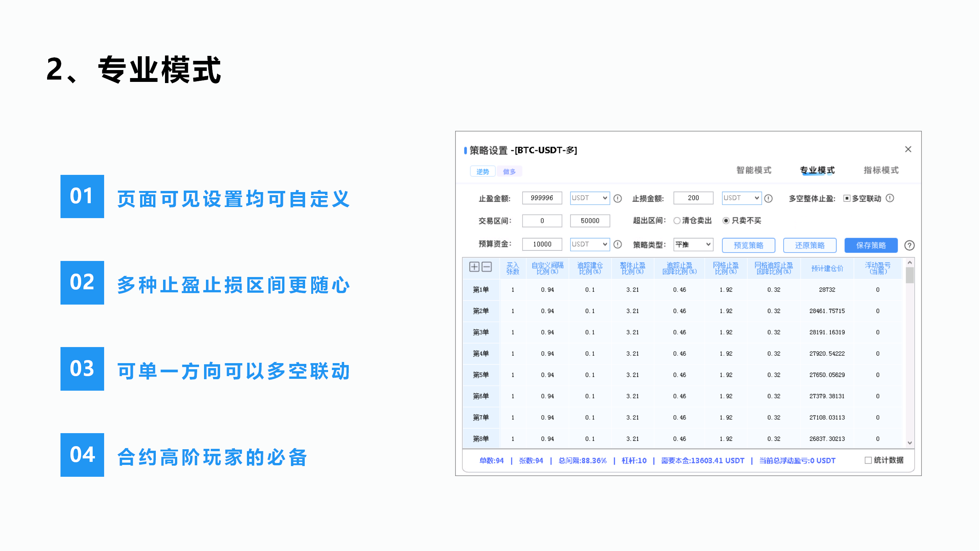Click 自定义间隔比例 column header

pyautogui.click(x=547, y=268)
